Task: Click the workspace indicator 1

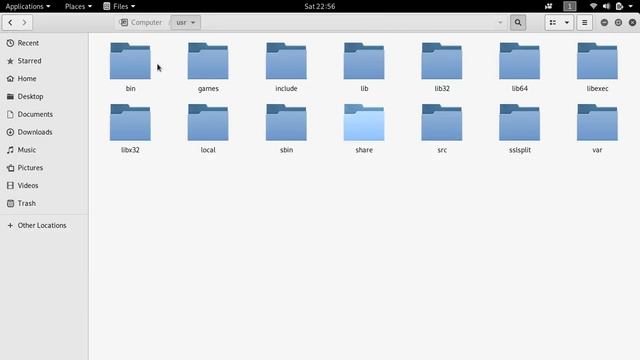Action: pyautogui.click(x=570, y=6)
